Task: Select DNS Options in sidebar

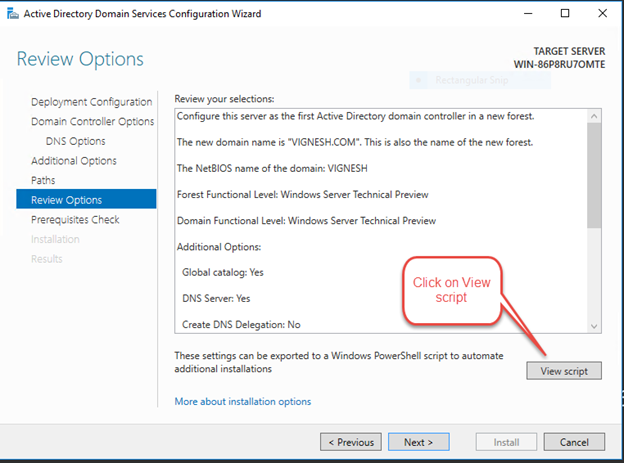Action: [75, 141]
